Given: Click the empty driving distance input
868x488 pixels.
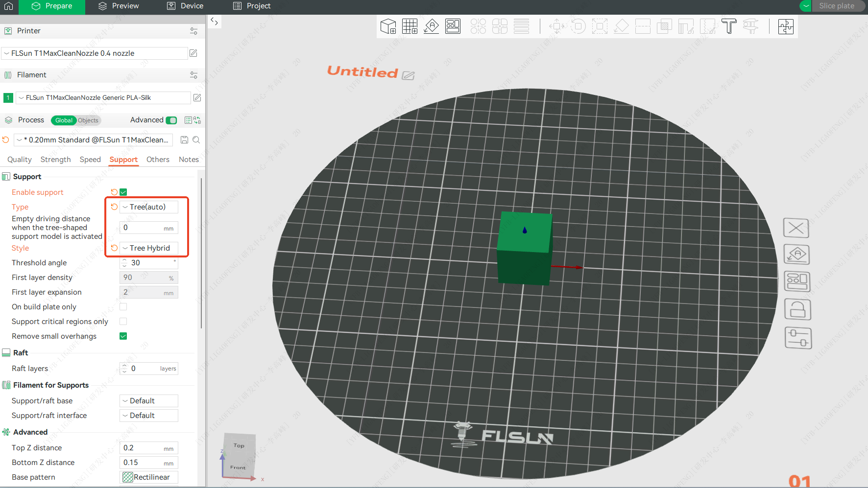Looking at the screenshot, I should coord(149,228).
